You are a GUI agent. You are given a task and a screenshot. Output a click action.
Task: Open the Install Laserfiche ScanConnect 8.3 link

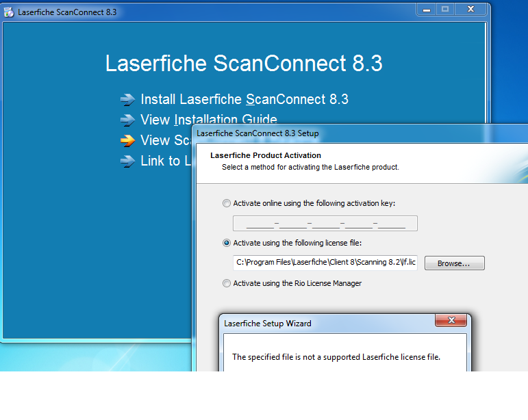tap(244, 100)
